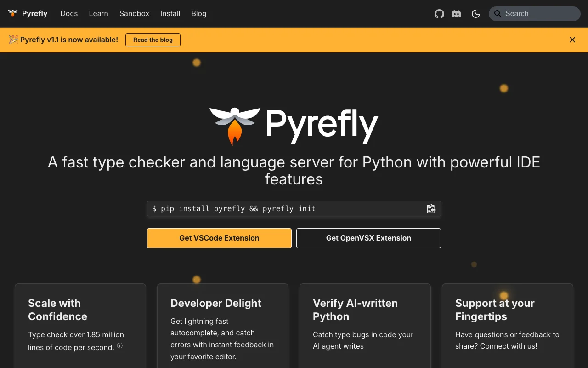Click Get OpenVSX Extension button
This screenshot has height=368, width=588.
point(368,238)
